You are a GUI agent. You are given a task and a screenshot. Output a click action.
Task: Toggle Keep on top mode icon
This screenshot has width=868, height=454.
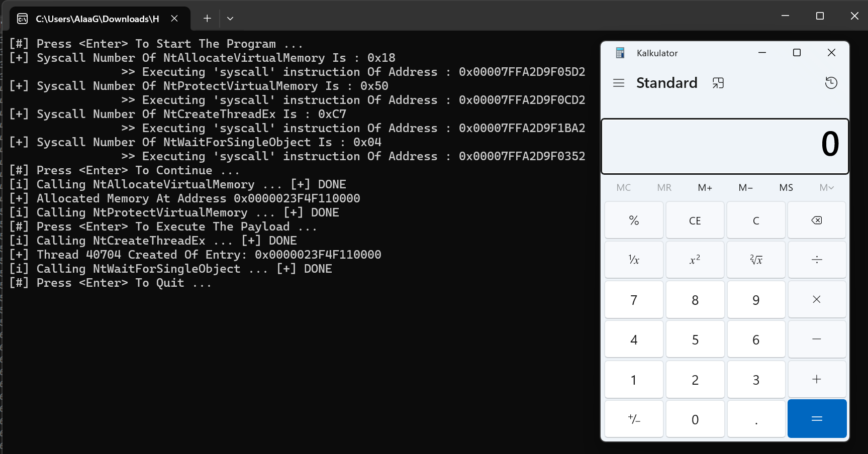point(718,83)
